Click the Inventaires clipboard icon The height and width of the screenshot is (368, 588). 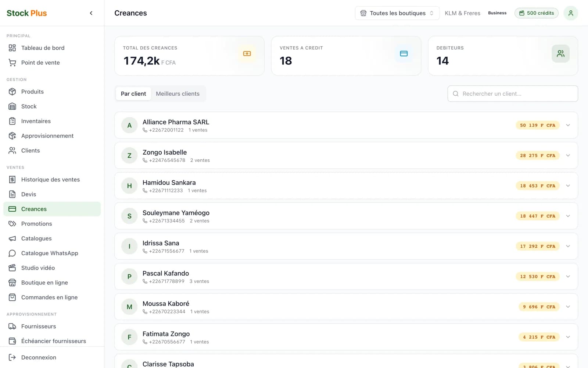click(x=12, y=121)
